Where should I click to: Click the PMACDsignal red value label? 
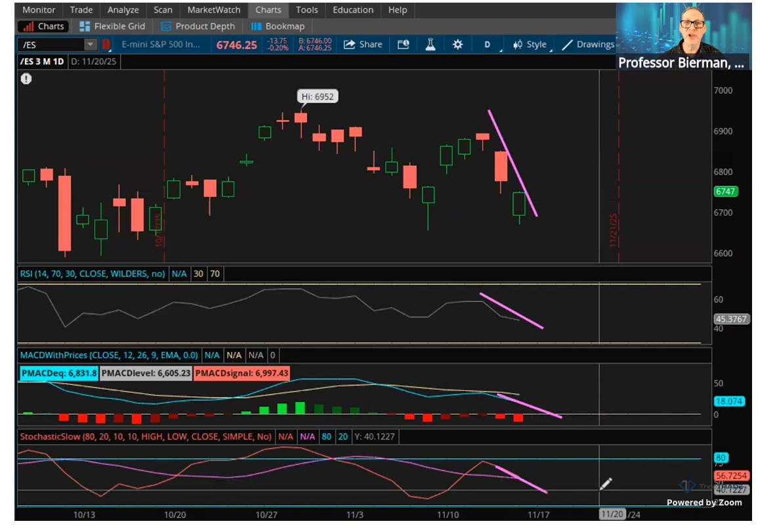242,373
